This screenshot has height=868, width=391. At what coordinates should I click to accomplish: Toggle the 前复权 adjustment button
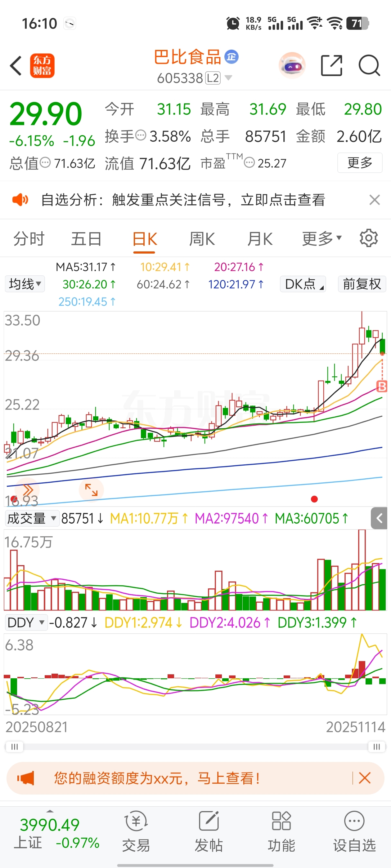[x=362, y=284]
